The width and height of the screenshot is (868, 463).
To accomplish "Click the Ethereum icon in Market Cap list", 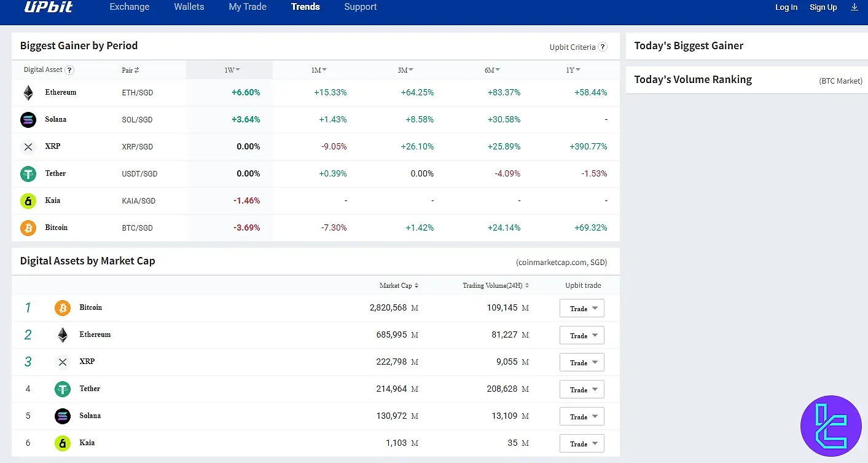I will pos(62,334).
